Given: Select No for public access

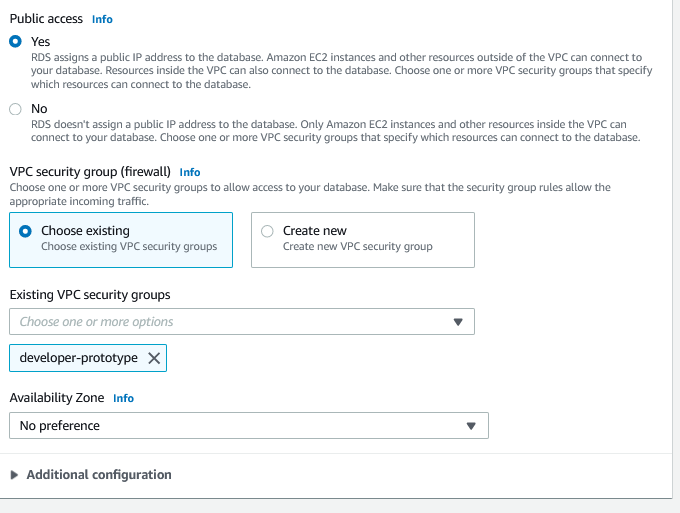Looking at the screenshot, I should pos(15,109).
